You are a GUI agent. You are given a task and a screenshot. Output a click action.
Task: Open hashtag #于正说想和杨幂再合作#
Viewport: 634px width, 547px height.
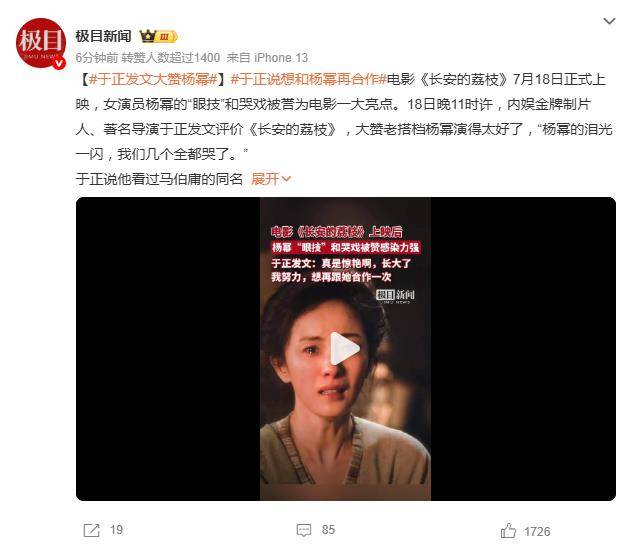click(x=309, y=79)
